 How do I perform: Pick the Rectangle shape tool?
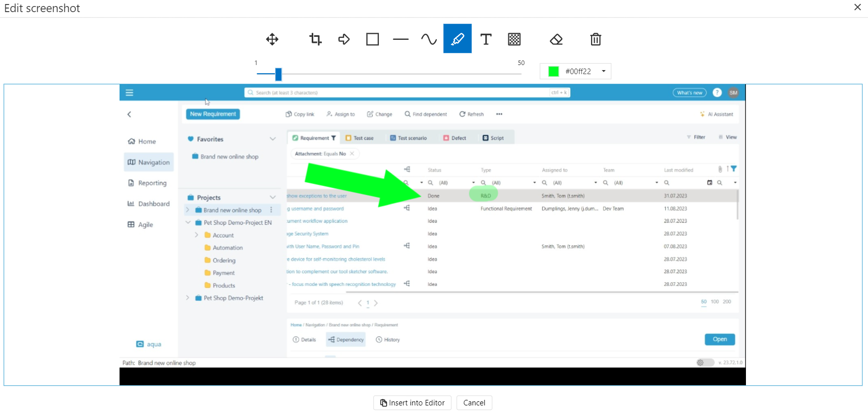372,39
